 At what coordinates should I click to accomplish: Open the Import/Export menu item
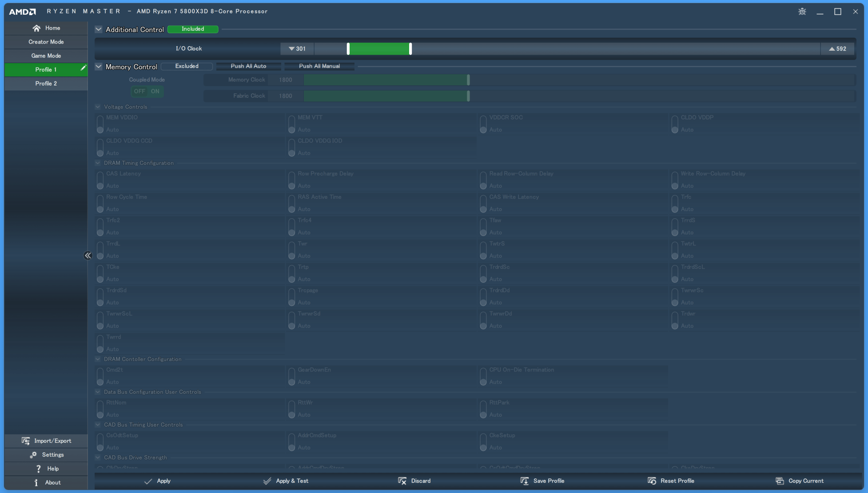coord(46,441)
